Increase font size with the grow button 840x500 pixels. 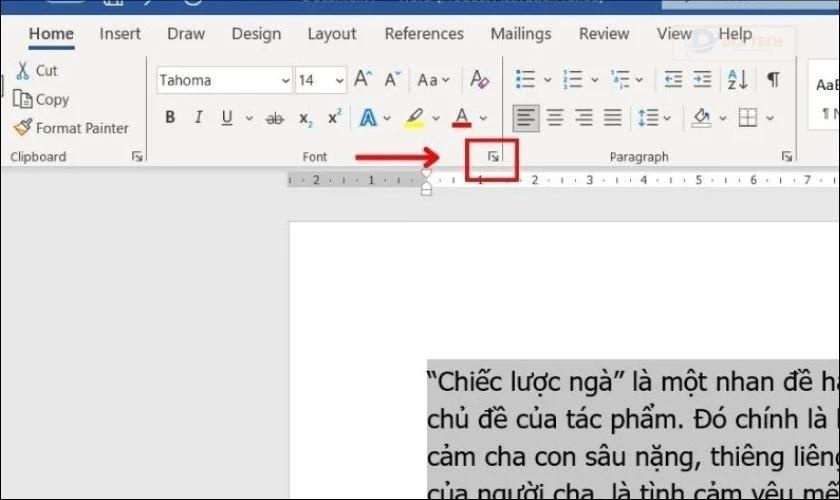point(363,79)
